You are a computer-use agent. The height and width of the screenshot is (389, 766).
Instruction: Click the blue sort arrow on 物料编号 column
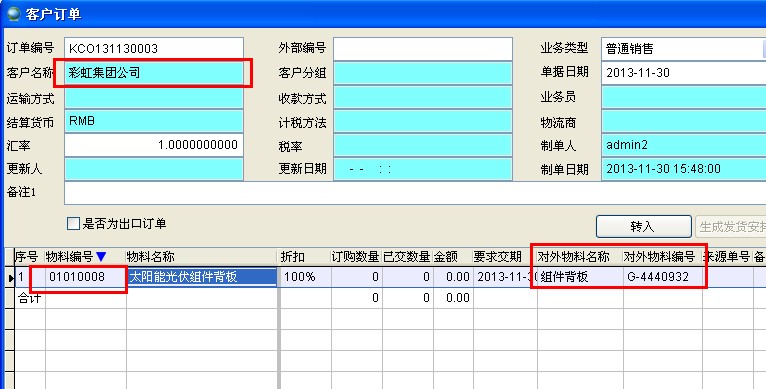click(x=101, y=257)
